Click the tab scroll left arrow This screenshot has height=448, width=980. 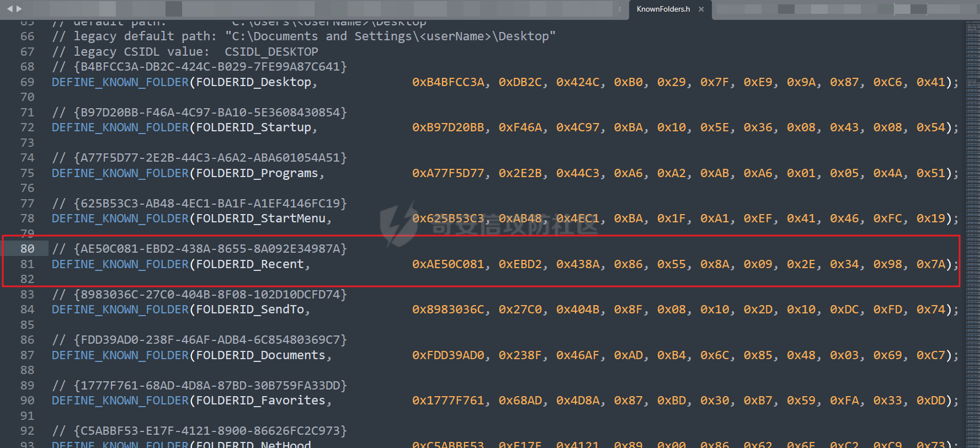pos(9,9)
